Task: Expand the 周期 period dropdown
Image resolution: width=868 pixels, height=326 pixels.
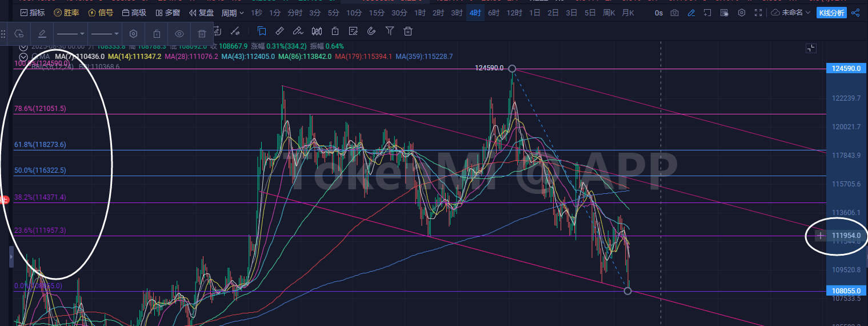Action: click(x=233, y=13)
